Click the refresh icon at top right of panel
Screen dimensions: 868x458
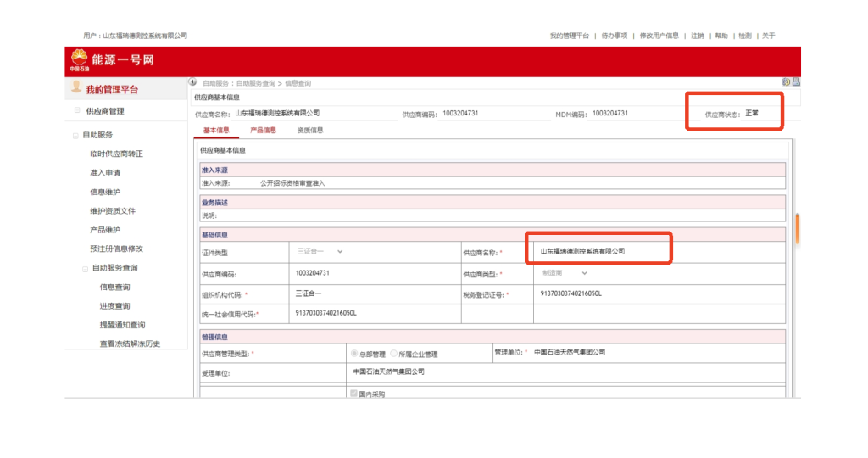[786, 82]
